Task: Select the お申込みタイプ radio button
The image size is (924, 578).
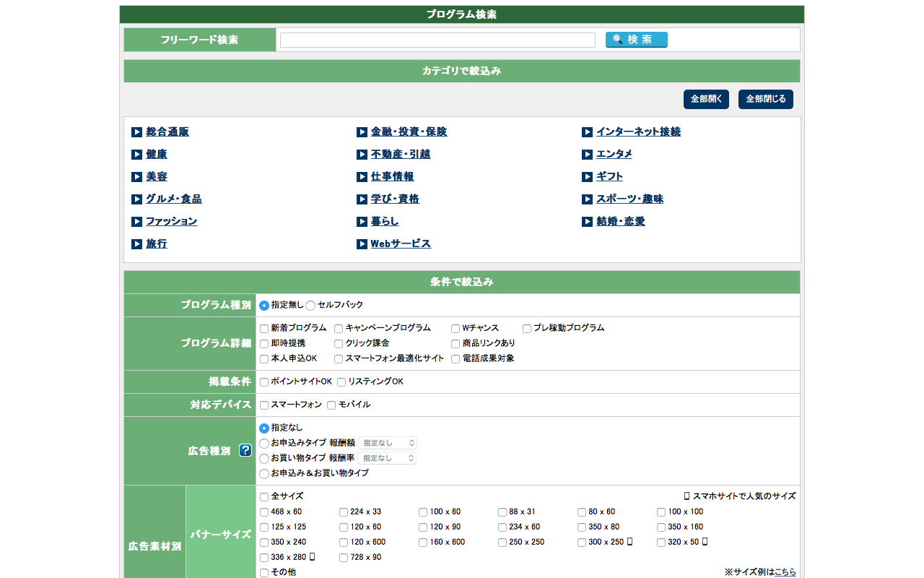Action: pyautogui.click(x=264, y=444)
